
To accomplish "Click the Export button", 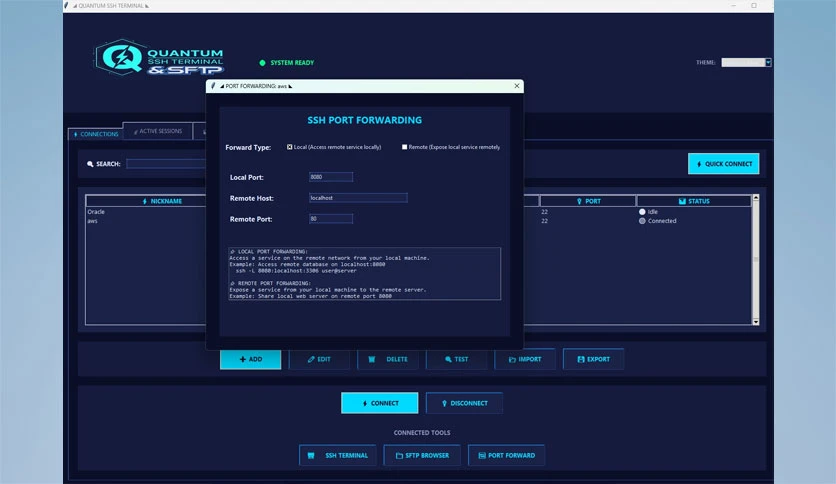I will pyautogui.click(x=593, y=359).
